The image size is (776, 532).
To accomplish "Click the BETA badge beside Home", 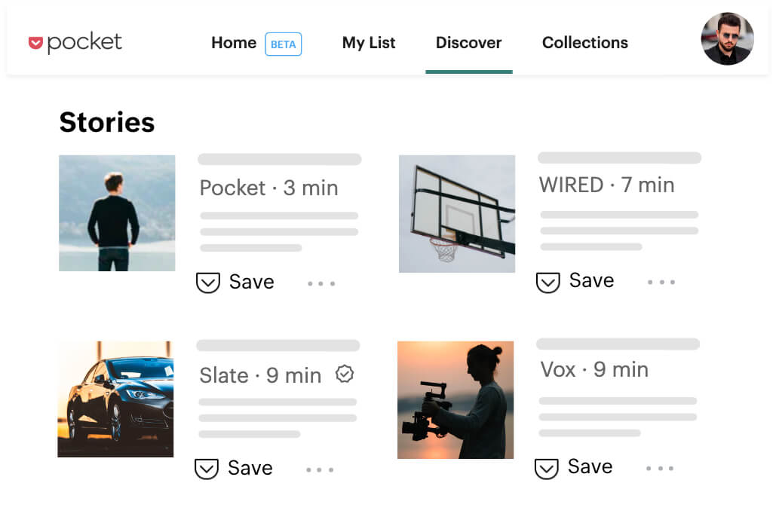I will point(284,44).
